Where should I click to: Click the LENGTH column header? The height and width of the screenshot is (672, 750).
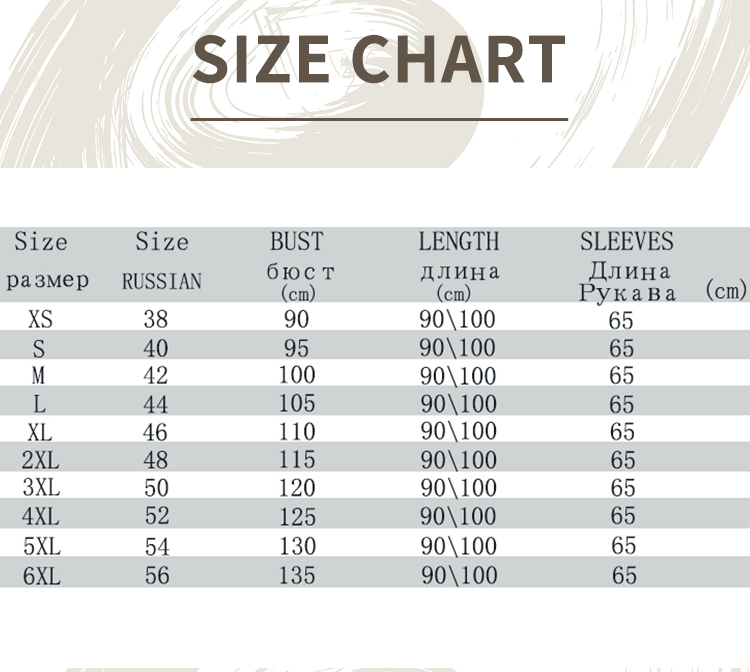point(458,241)
